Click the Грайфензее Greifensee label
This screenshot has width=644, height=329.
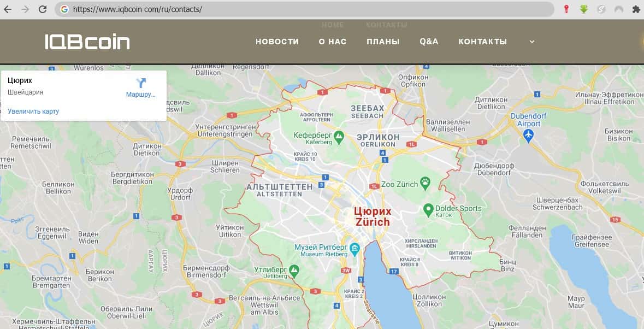click(592, 240)
